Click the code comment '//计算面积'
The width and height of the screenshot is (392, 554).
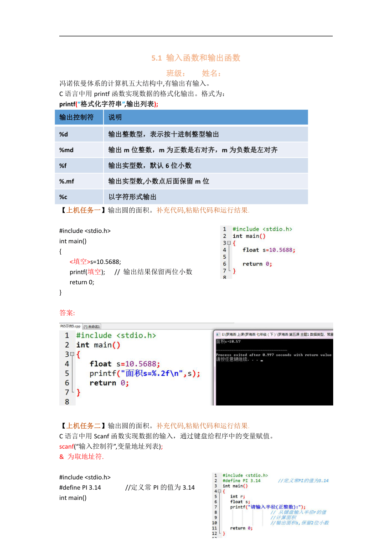(x=283, y=518)
